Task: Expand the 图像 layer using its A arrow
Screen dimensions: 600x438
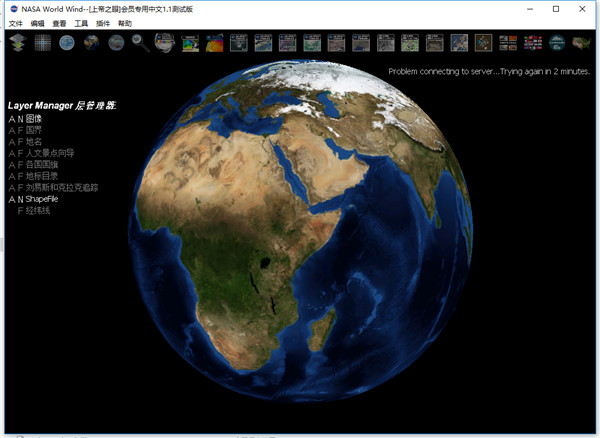Action: pyautogui.click(x=12, y=119)
